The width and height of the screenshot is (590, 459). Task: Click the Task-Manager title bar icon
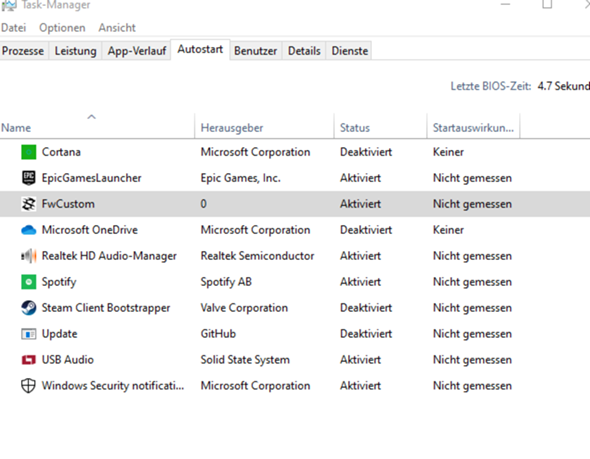point(9,5)
